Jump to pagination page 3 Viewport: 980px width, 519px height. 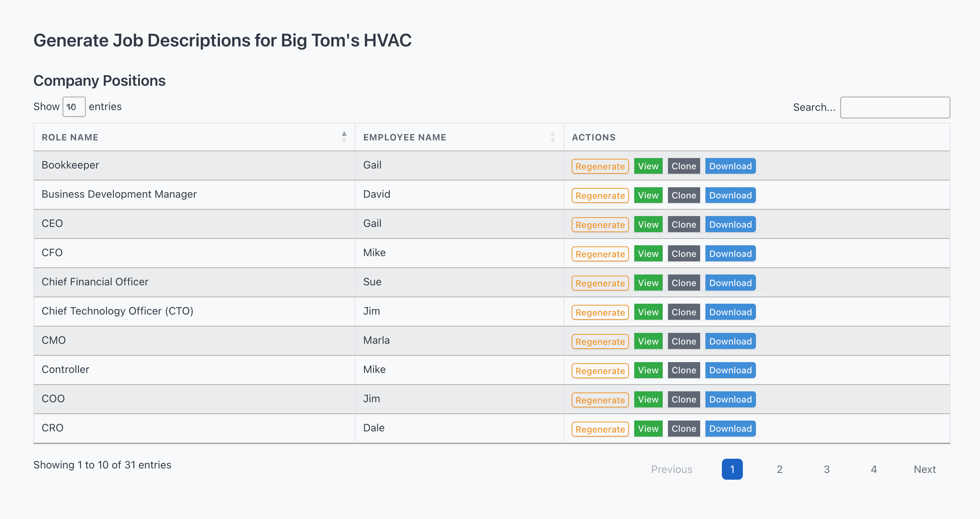click(x=826, y=469)
